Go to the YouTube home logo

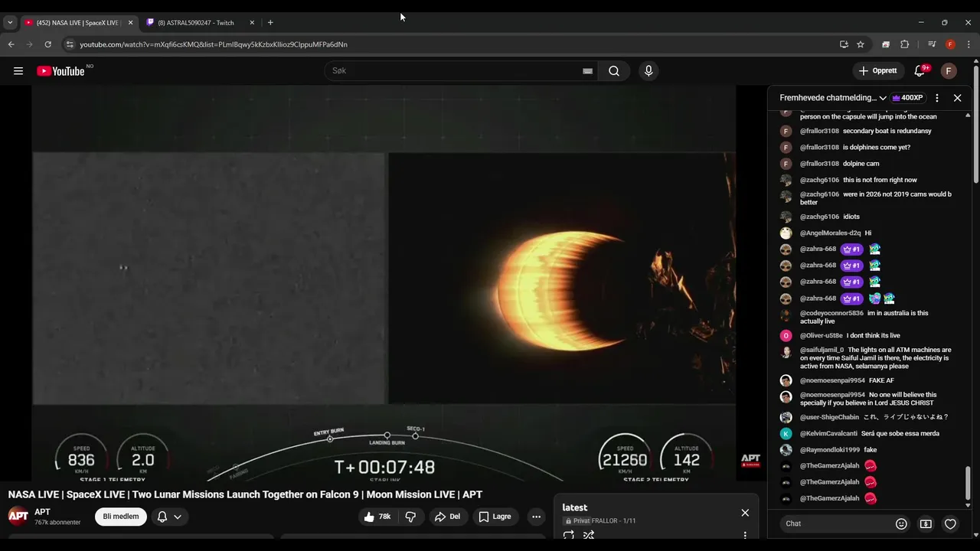click(60, 71)
